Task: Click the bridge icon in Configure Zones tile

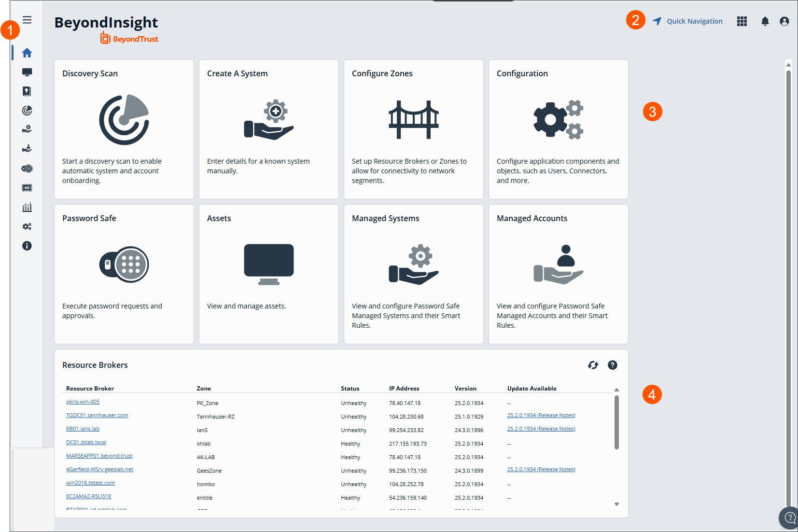Action: 414,120
